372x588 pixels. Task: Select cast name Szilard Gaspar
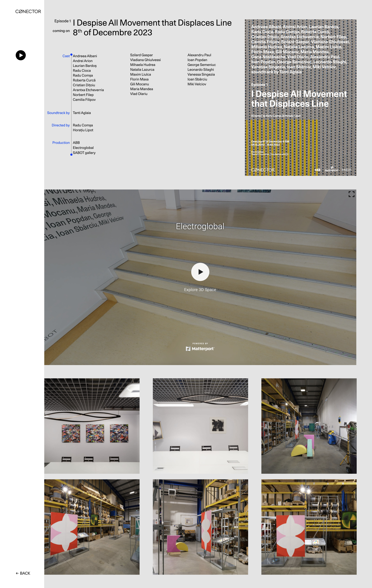coord(142,55)
